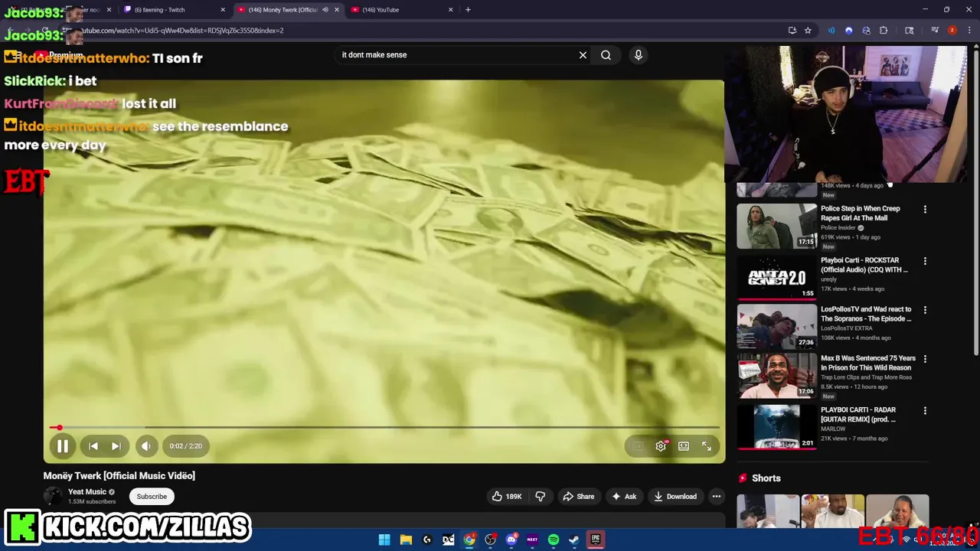
Task: Open LosPollosTV and Wad react to Sopranos
Action: click(x=866, y=314)
